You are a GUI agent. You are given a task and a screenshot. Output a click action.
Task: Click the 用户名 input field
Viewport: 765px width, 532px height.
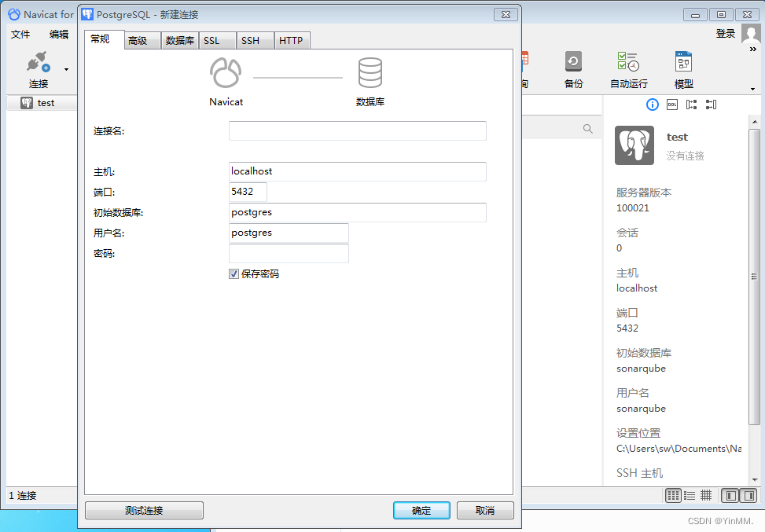(289, 233)
